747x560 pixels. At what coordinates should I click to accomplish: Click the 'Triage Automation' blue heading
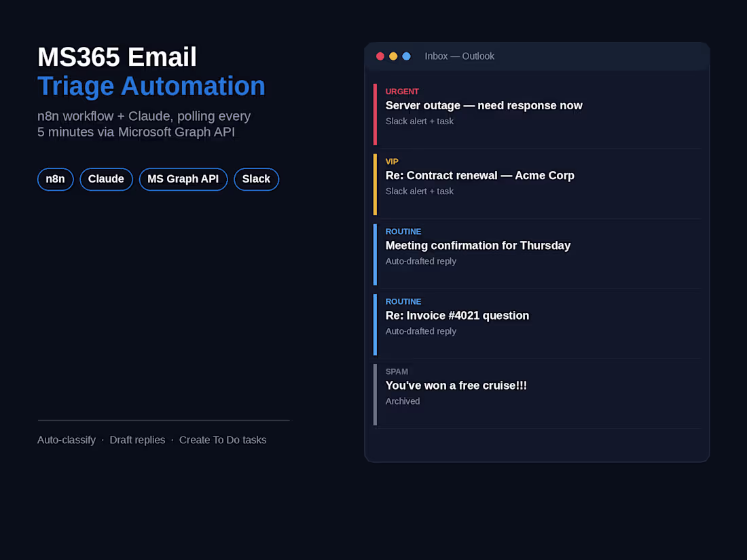(151, 87)
